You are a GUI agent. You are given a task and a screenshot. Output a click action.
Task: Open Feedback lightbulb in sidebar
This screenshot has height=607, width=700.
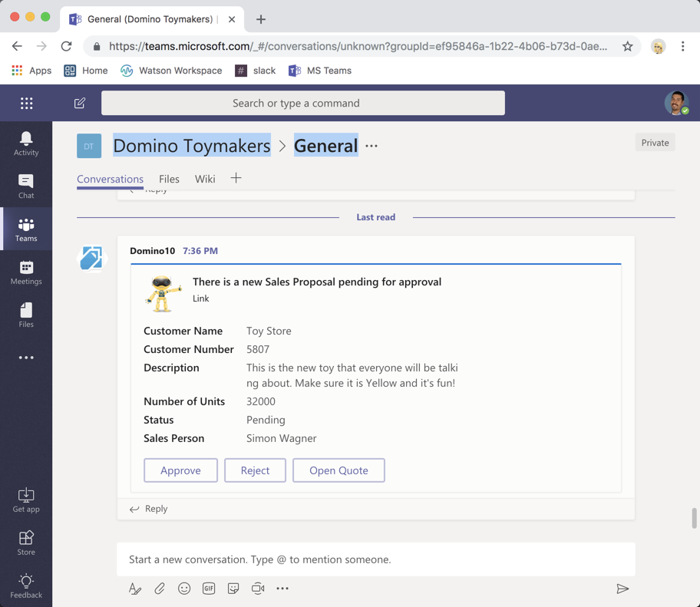click(26, 586)
